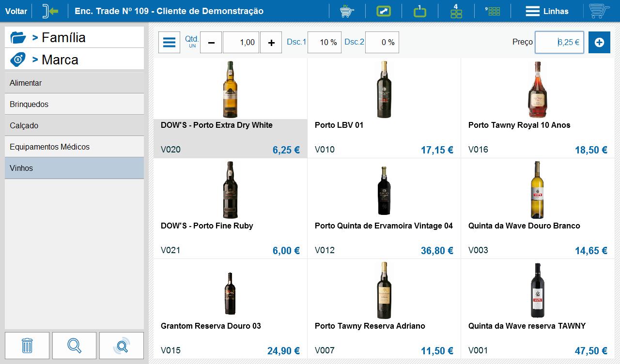Switch to nine items grid view
The width and height of the screenshot is (620, 364).
(x=493, y=11)
